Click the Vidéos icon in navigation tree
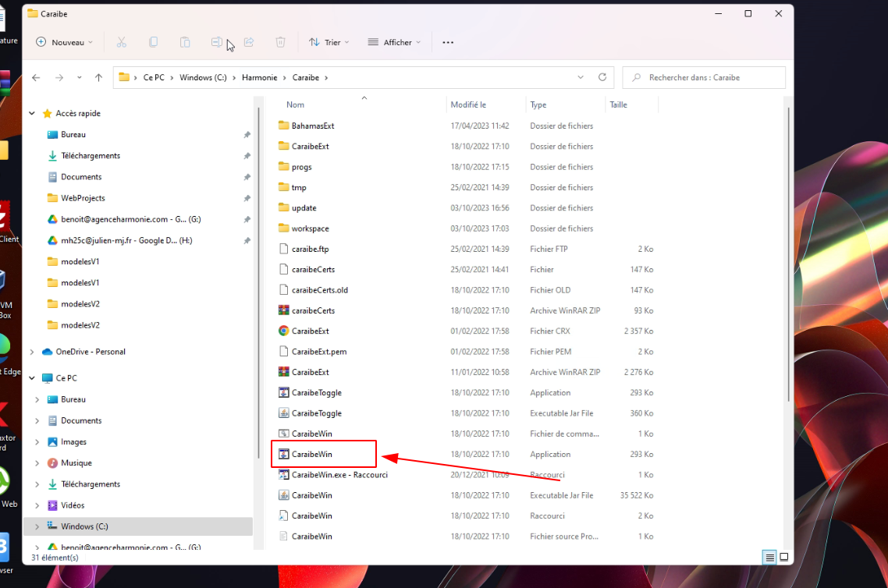The height and width of the screenshot is (588, 888). pos(52,505)
